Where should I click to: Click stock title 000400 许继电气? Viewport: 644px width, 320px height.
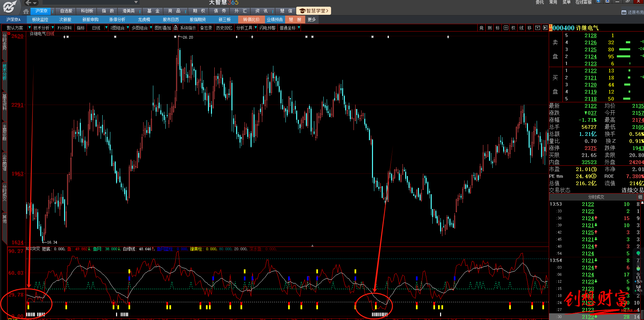(x=576, y=28)
